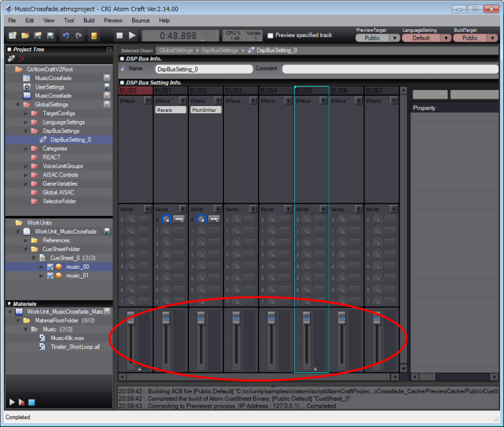The width and height of the screenshot is (504, 427).
Task: Open the Tool menu
Action: coord(69,21)
